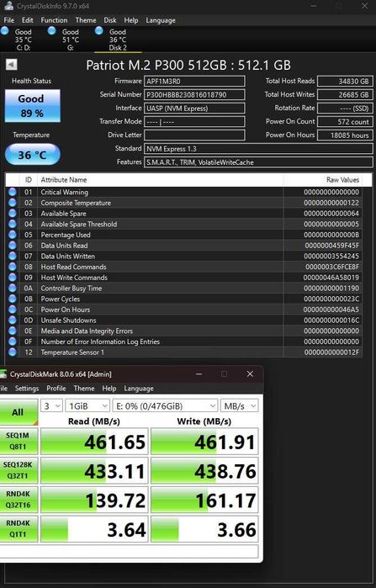376x588 pixels.
Task: Click status icon for Power On Hours row
Action: pos(13,310)
